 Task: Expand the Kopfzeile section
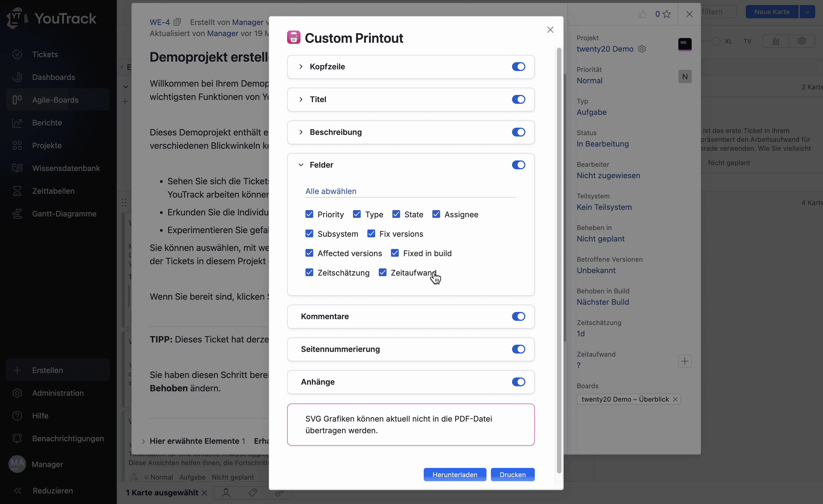(x=301, y=66)
